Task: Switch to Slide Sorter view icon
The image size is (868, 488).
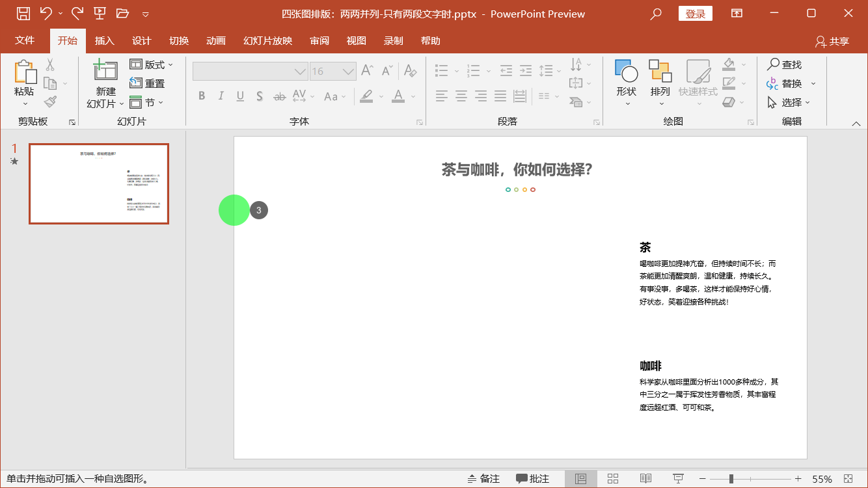Action: [613, 479]
